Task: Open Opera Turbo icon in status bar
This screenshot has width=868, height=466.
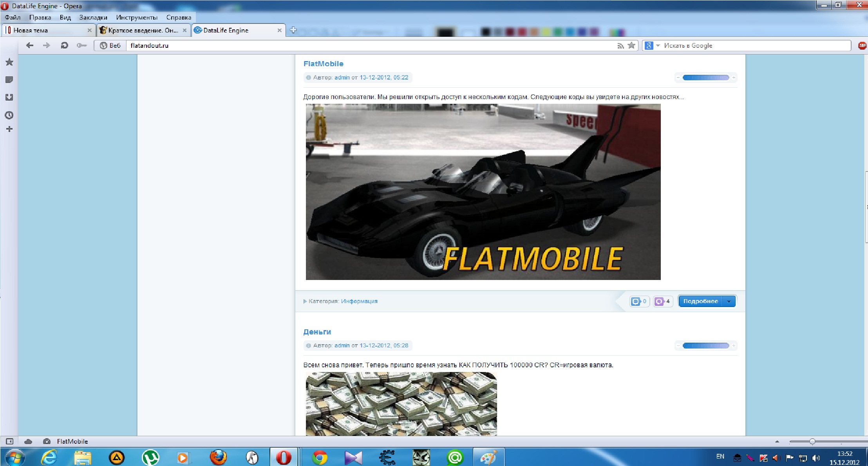Action: 47,441
